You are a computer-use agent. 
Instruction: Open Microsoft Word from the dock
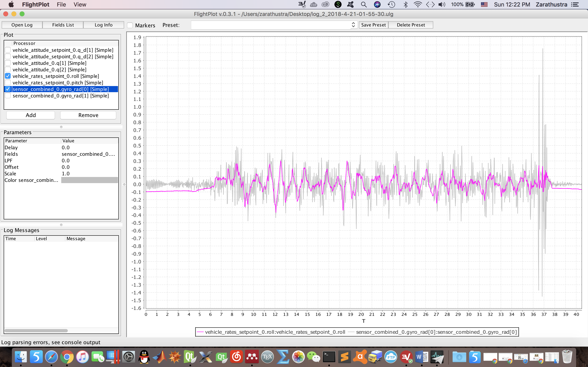coord(422,357)
